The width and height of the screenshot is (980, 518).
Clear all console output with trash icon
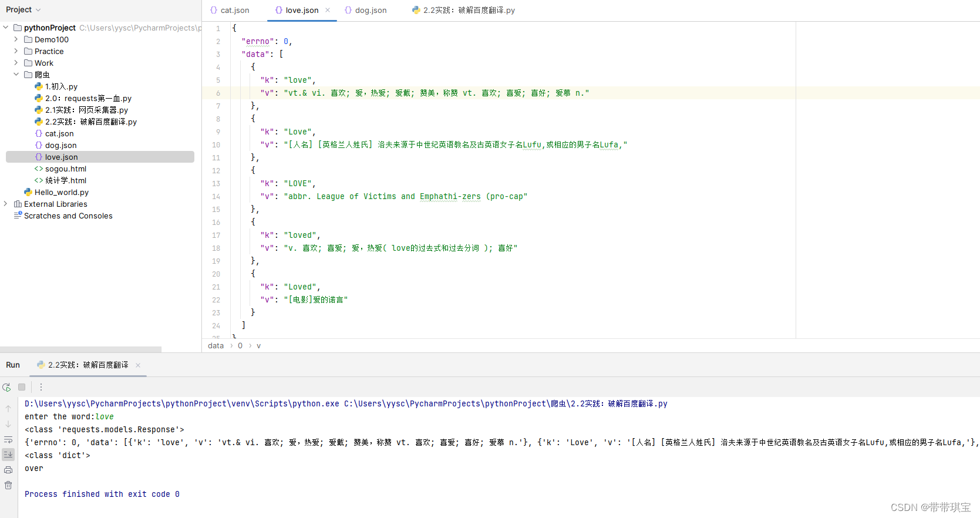(x=8, y=485)
